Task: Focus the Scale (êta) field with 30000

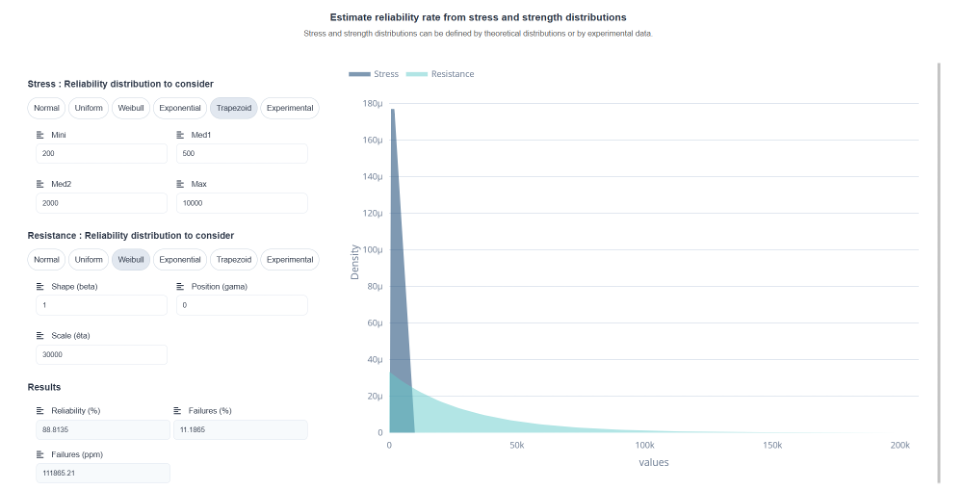Action: click(101, 355)
